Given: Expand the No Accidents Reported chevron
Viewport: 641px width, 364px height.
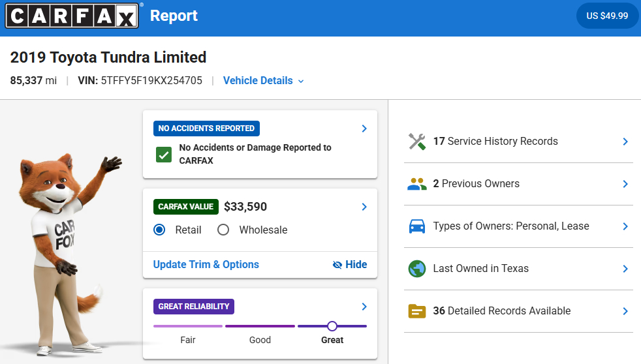Looking at the screenshot, I should point(364,129).
